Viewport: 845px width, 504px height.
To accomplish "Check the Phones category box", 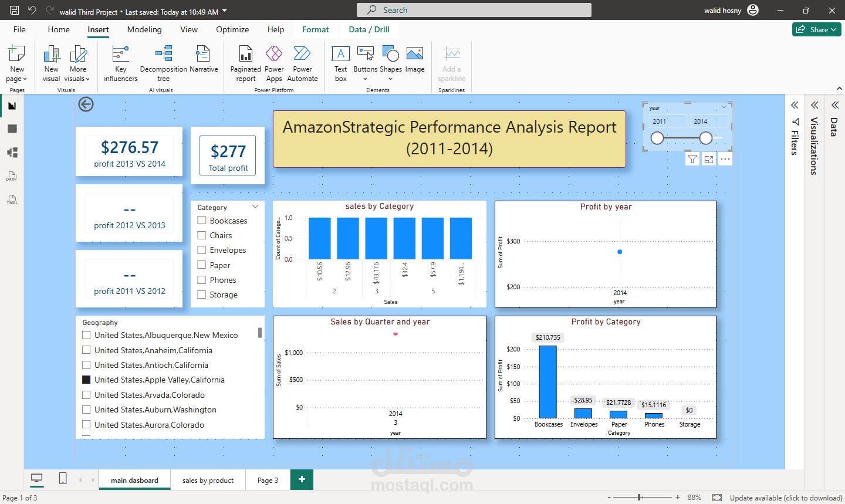I will 202,280.
